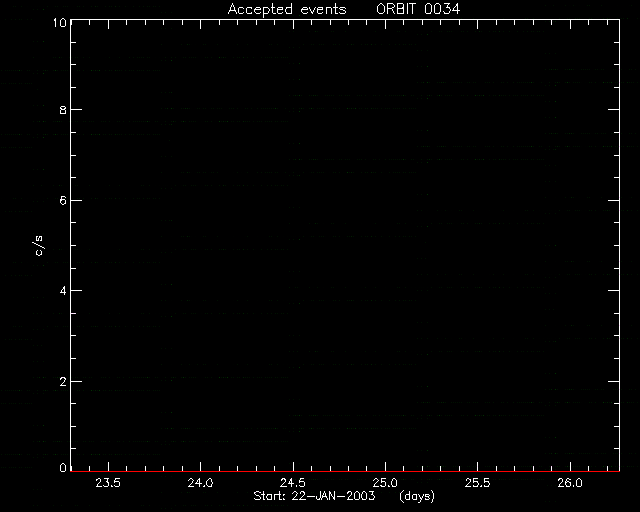Click the x-axis tick label 25.5

tap(478, 483)
